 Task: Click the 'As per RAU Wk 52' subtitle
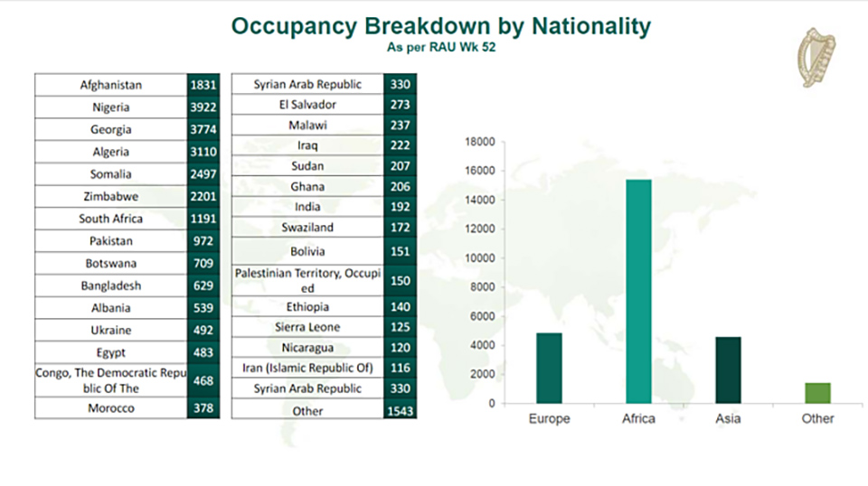(x=440, y=47)
